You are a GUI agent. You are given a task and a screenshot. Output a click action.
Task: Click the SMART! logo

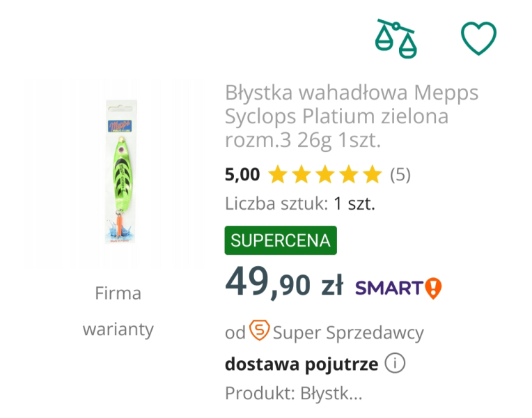(398, 287)
